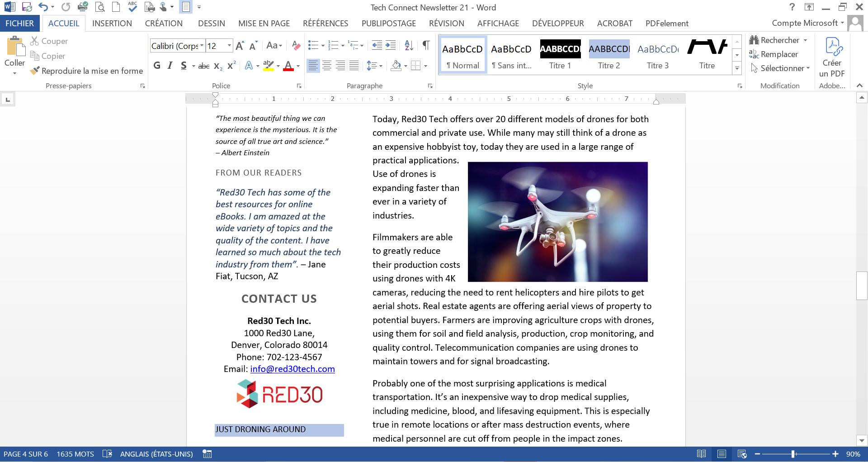Apply red font color
Viewport: 868px width, 462px height.
pos(288,66)
